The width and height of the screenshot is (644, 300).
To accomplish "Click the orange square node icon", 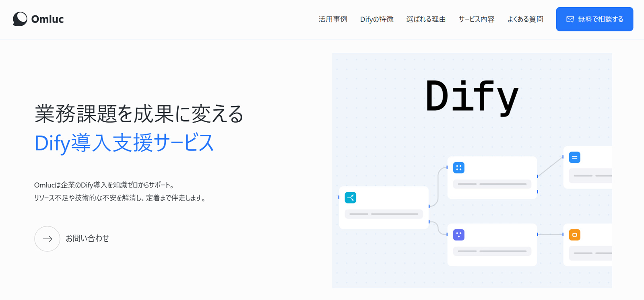I will click(575, 235).
